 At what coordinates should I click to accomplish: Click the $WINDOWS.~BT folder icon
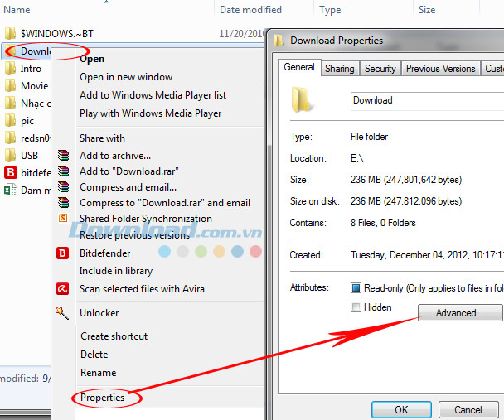pos(10,33)
